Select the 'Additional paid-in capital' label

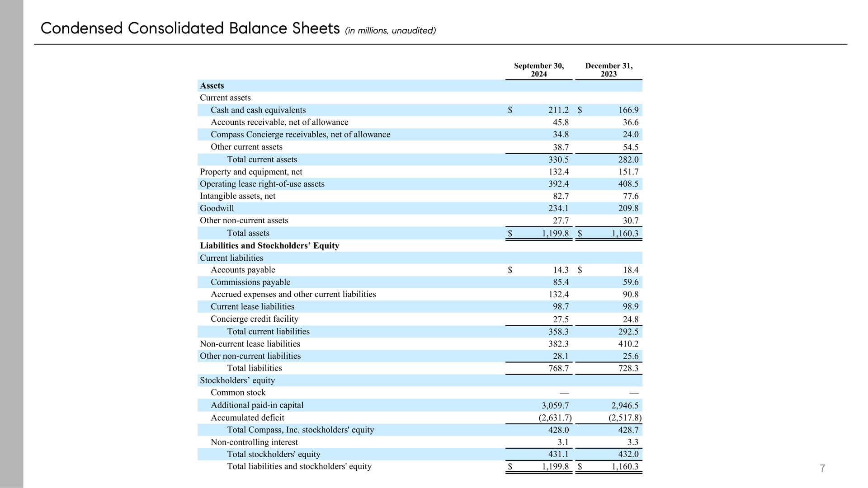click(257, 405)
